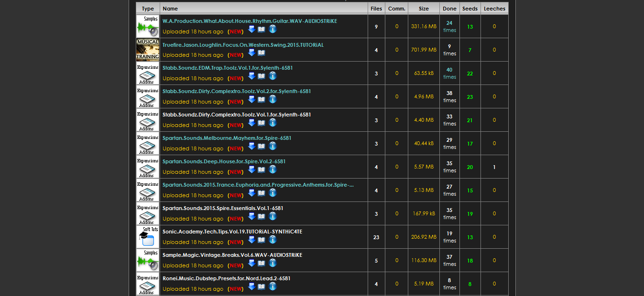Click 40 times done count on EDM Trap Toolz row
Viewport: 644px width, 296px height.
pos(449,73)
